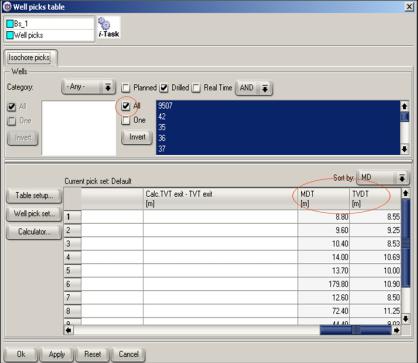This screenshot has width=418, height=363.
Task: Select table row header 3
Action: pos(72,243)
